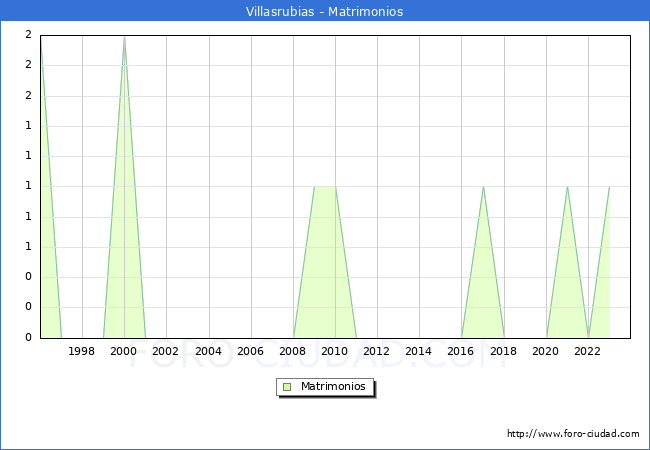The width and height of the screenshot is (650, 450).
Task: Select the 2016 x-axis year label
Action: pyautogui.click(x=460, y=351)
